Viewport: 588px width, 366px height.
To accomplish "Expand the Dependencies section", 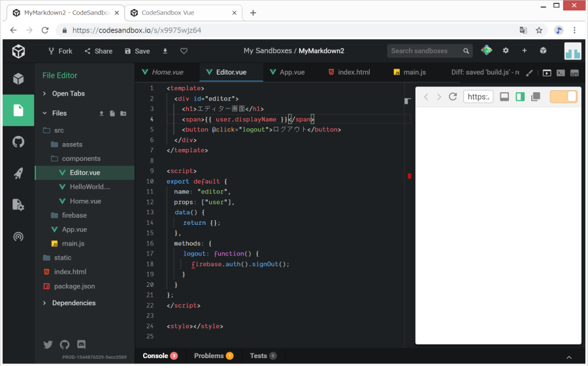I will click(73, 303).
